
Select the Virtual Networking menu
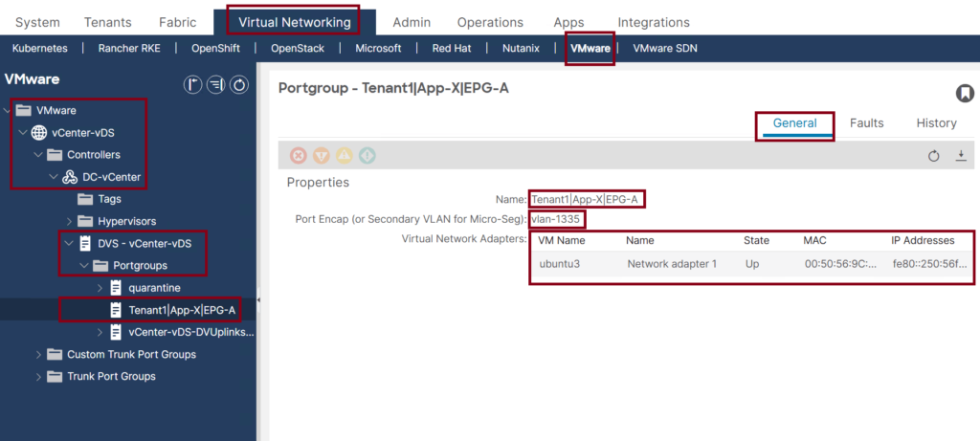click(295, 23)
